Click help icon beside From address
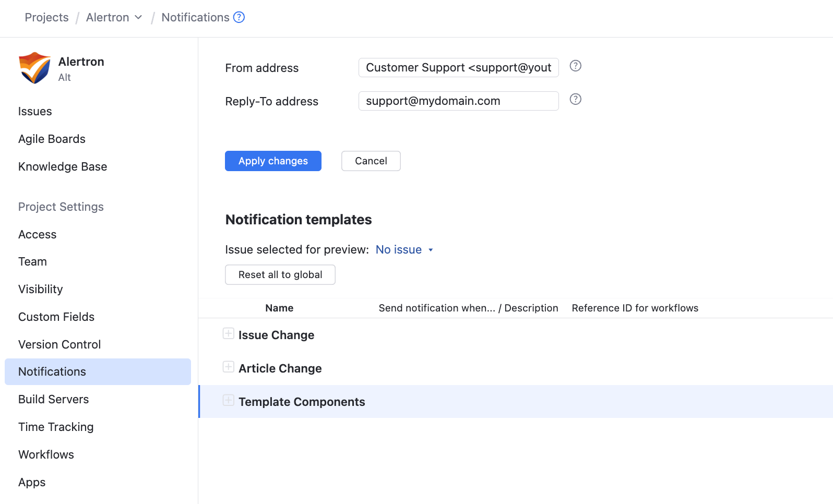This screenshot has width=833, height=504. point(575,66)
